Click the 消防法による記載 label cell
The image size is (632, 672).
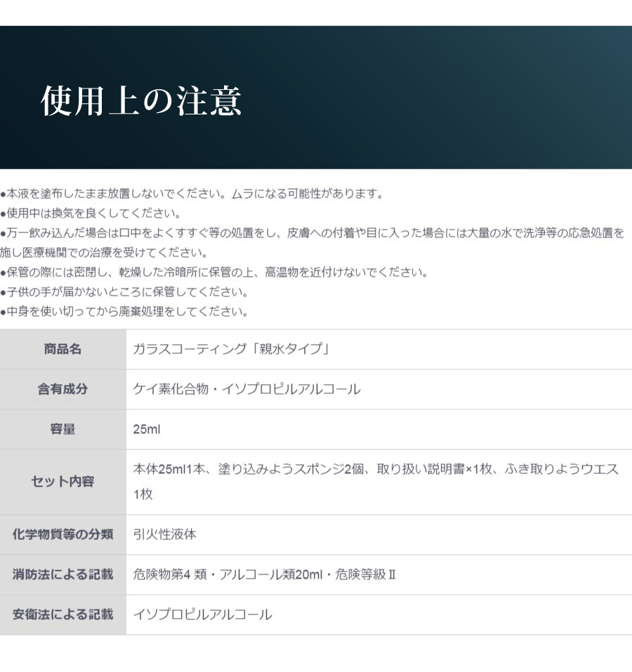point(63,574)
